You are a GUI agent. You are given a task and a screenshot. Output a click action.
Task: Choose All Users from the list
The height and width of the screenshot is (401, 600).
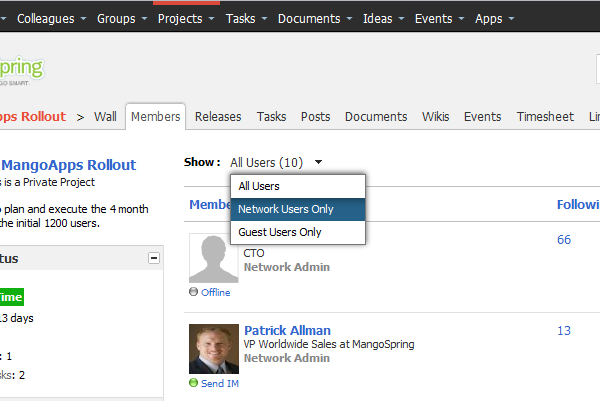(298, 186)
